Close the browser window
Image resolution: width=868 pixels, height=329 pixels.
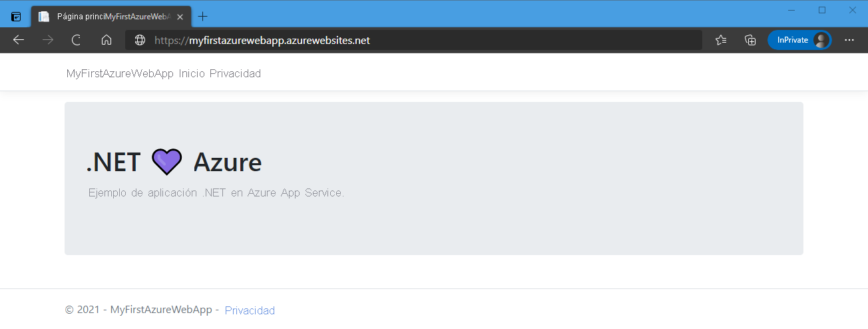pos(853,10)
